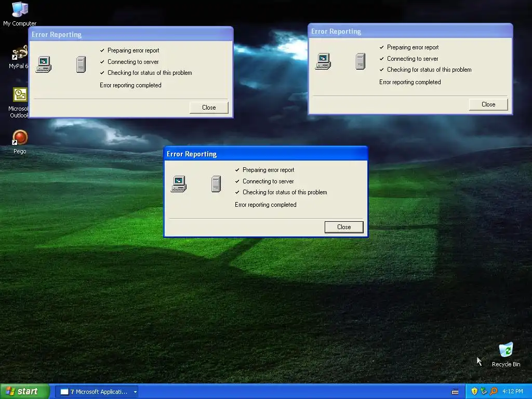Click Close in the left inactive Error Reporting dialog
Screen dimensions: 532x399
click(209, 108)
